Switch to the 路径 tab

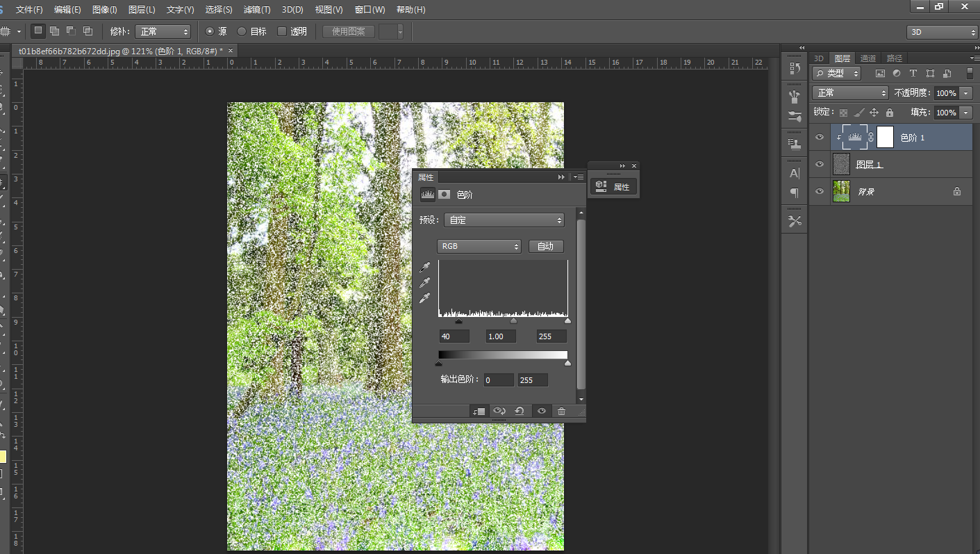895,58
